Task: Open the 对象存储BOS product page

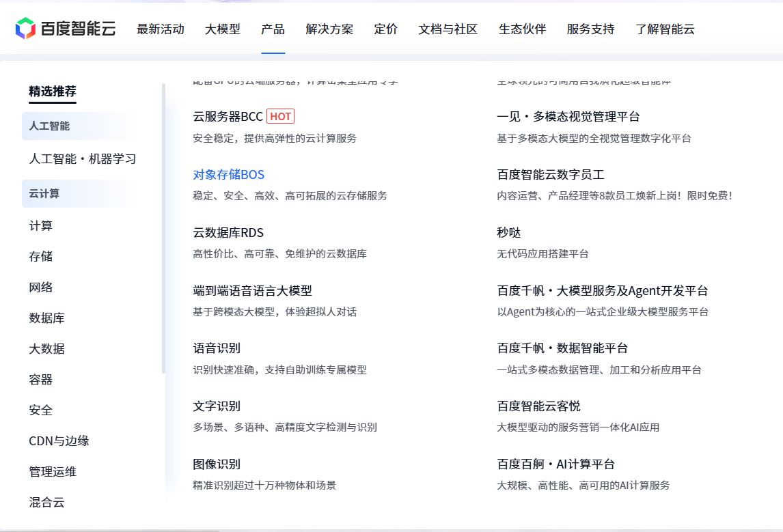Action: [x=228, y=174]
